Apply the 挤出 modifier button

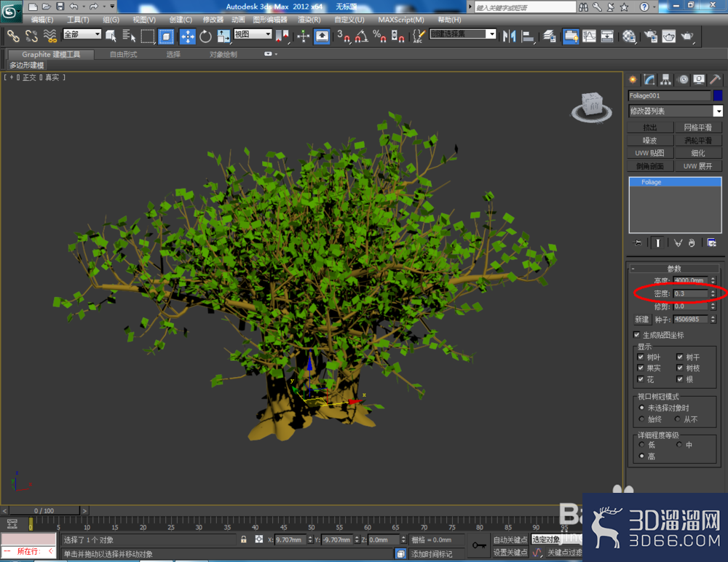(x=650, y=127)
